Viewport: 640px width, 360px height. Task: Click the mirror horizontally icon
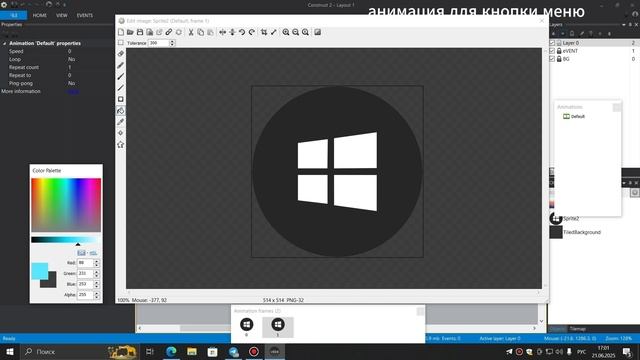pyautogui.click(x=222, y=32)
